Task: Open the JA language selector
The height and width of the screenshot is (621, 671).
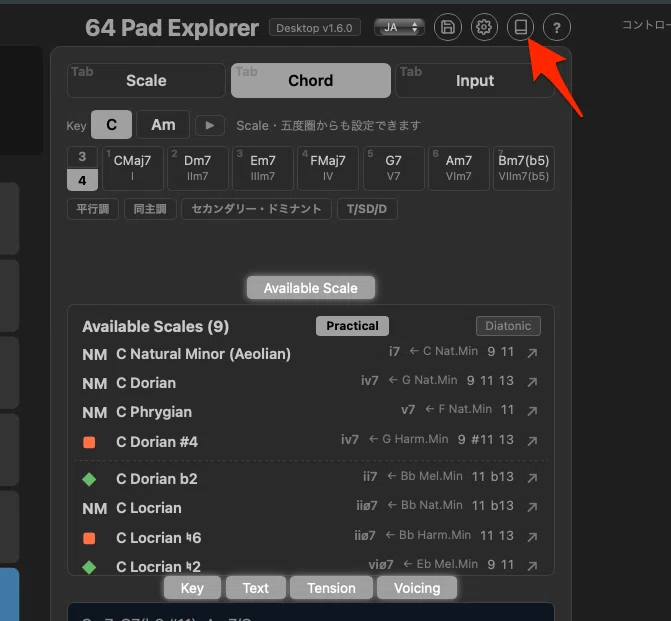Action: pos(399,27)
